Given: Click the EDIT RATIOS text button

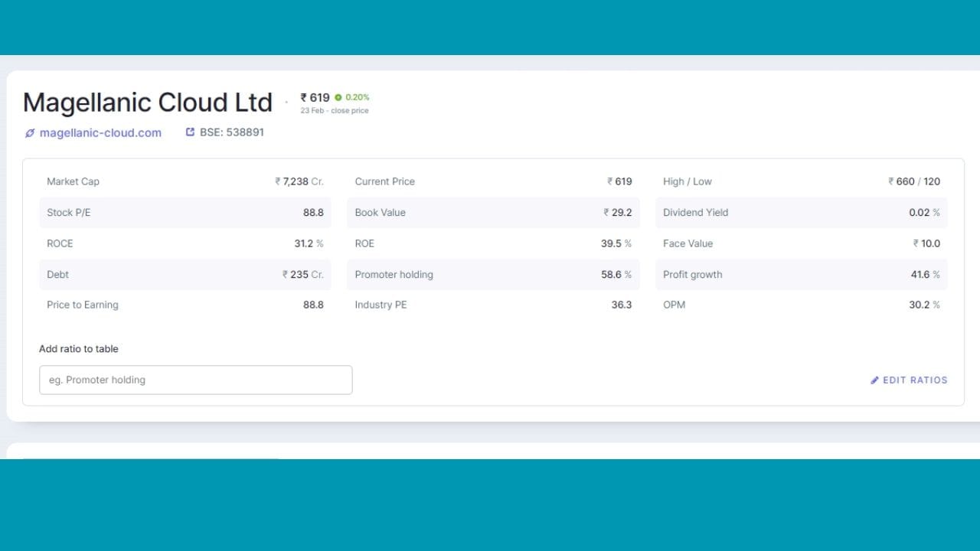Looking at the screenshot, I should click(x=915, y=380).
